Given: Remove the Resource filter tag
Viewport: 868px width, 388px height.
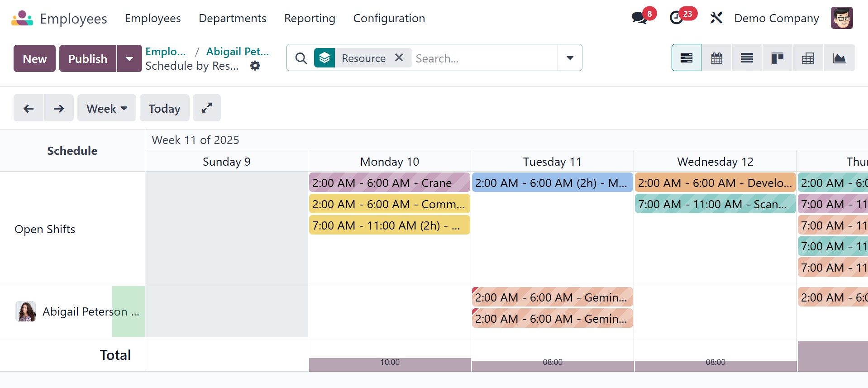Looking at the screenshot, I should pos(399,57).
